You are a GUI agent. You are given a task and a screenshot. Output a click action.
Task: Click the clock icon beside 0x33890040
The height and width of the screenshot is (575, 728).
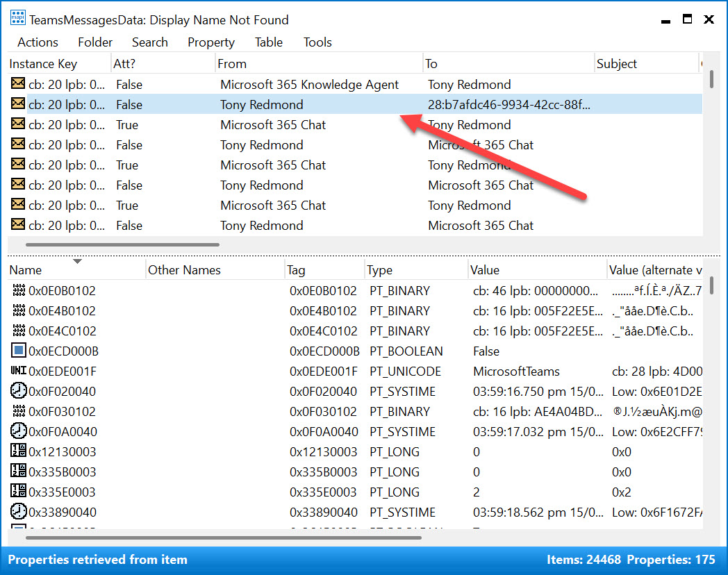19,512
